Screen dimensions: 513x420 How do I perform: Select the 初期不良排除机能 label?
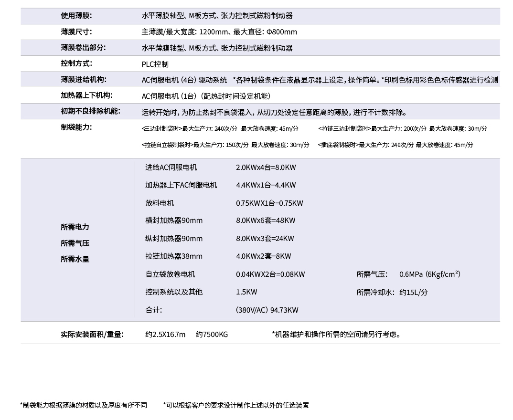(90, 112)
